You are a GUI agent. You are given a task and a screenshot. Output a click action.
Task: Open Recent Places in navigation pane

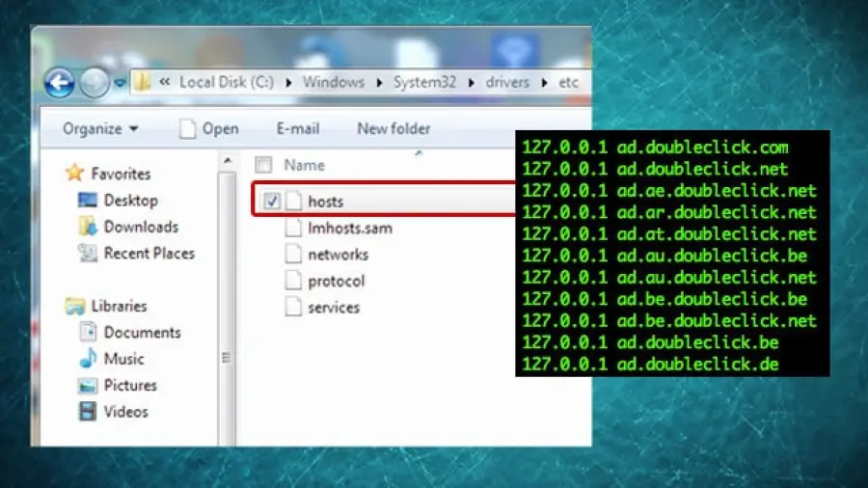coord(149,254)
